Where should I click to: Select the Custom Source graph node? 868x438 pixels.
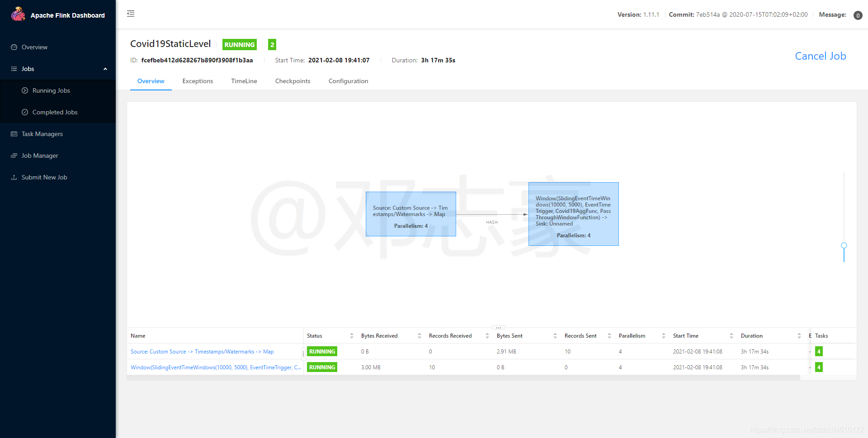(411, 214)
